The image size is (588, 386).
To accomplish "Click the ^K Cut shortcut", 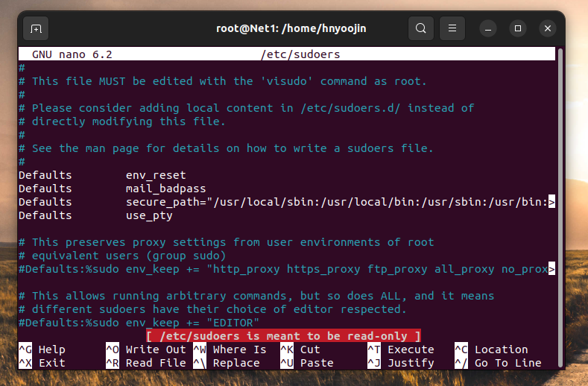I will [x=300, y=349].
